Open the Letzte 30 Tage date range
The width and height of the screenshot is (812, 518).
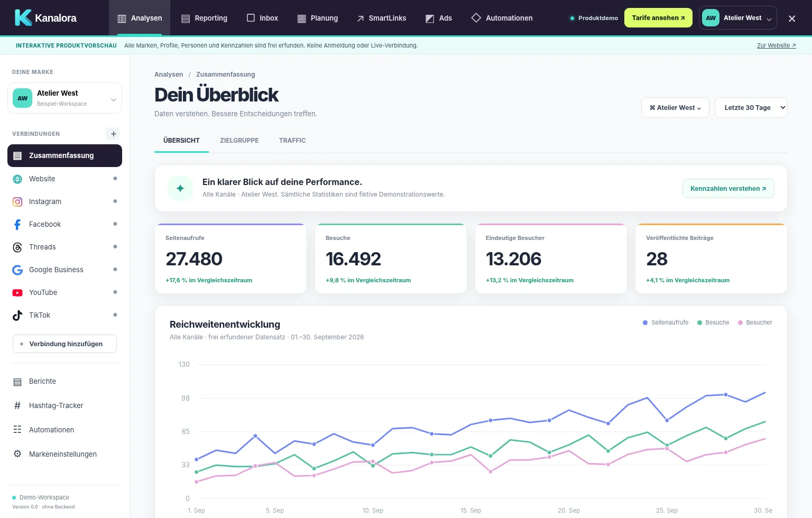(751, 108)
